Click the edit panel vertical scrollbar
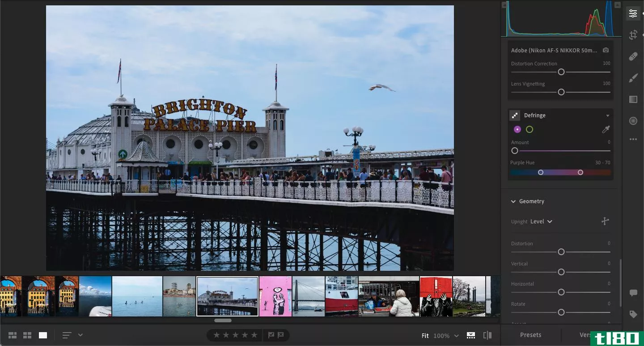Screen dimensions: 644x346 [x=620, y=283]
